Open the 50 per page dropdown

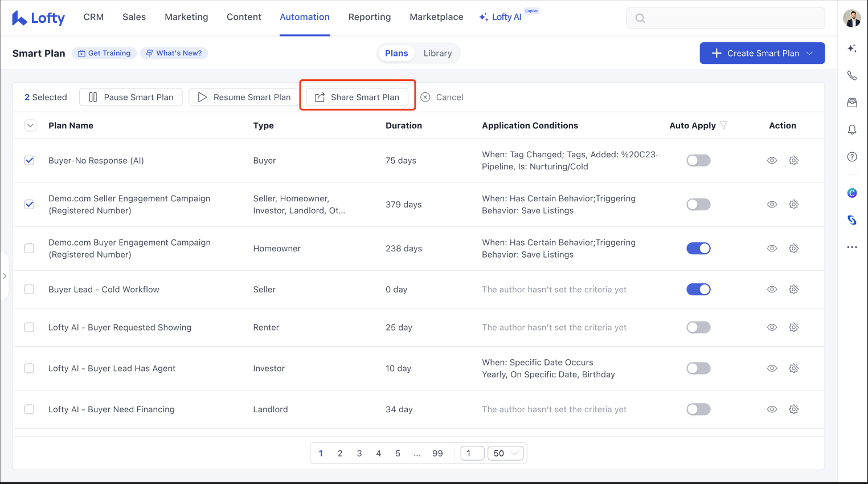(x=506, y=453)
